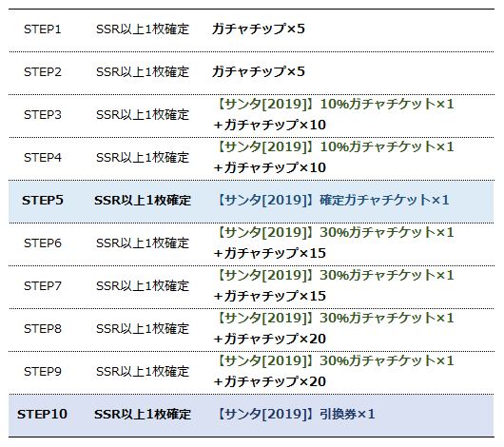Click STEP7 +ガチャチップ×15 text
This screenshot has height=447, width=504.
(269, 296)
